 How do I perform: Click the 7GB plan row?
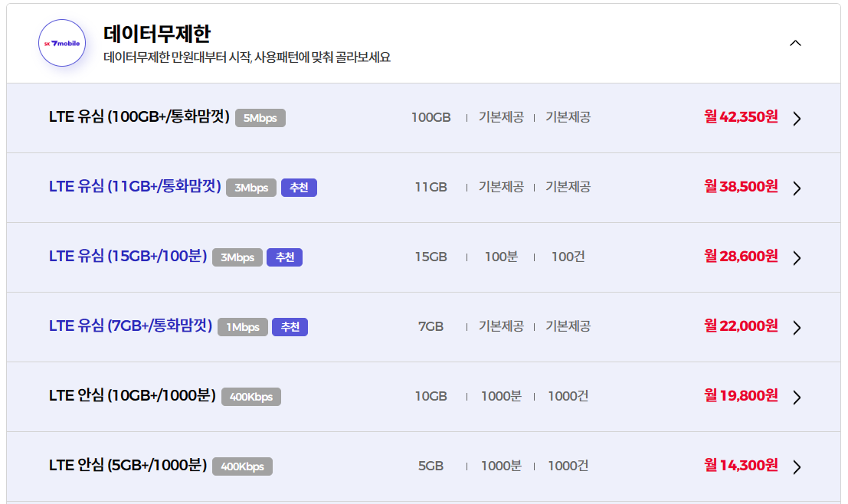(424, 327)
